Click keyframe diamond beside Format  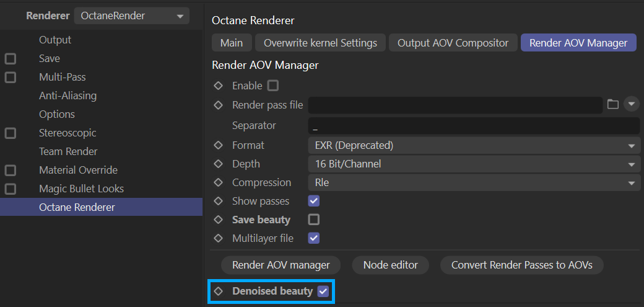218,145
